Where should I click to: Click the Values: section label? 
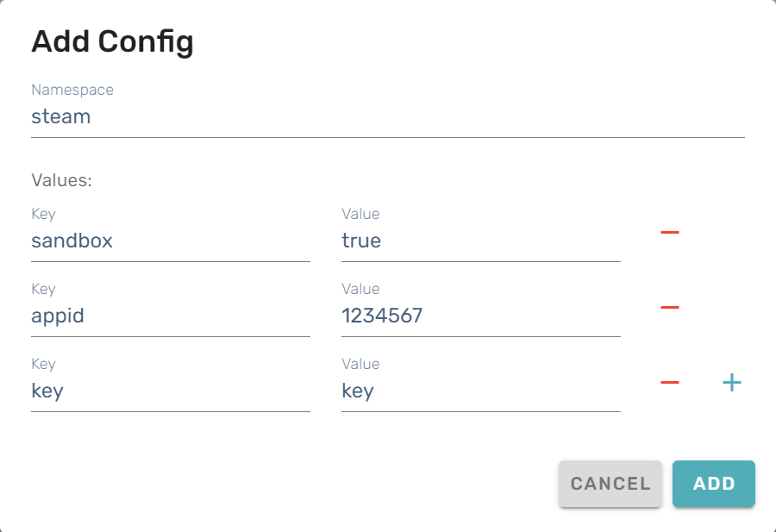pyautogui.click(x=61, y=180)
